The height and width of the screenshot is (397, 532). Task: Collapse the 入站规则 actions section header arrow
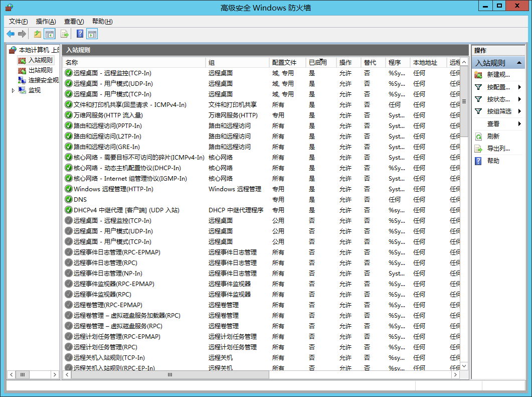(x=519, y=63)
